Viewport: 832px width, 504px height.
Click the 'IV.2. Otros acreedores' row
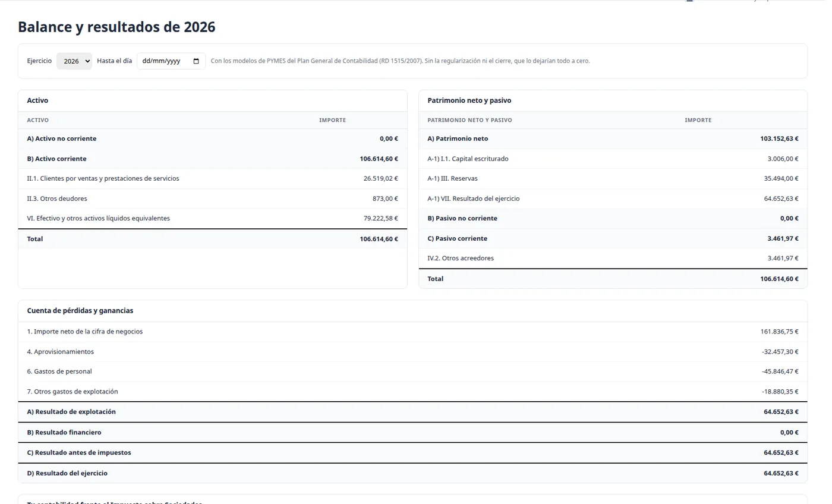pyautogui.click(x=613, y=258)
